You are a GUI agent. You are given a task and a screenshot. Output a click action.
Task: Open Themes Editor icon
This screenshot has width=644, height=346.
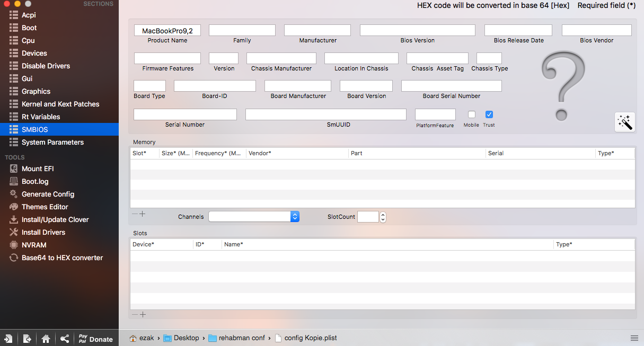click(x=14, y=207)
